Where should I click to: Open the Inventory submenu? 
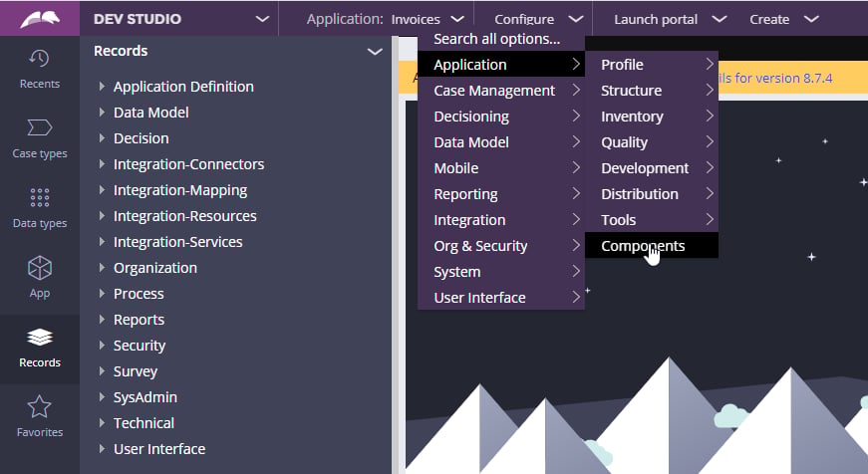click(x=652, y=117)
